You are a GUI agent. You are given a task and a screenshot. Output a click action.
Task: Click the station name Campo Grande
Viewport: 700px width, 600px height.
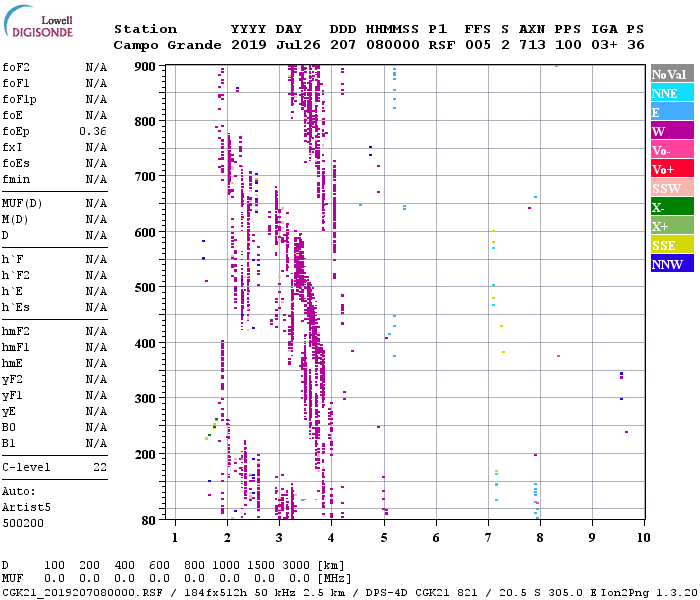pyautogui.click(x=167, y=45)
